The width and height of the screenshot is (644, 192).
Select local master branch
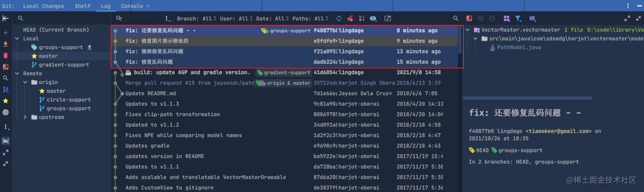pos(48,56)
